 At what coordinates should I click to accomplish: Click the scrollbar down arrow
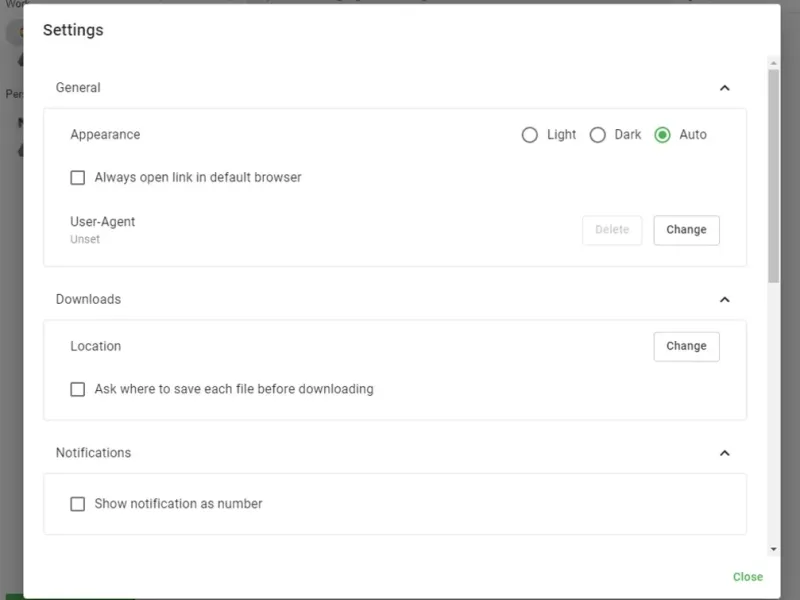pos(773,549)
